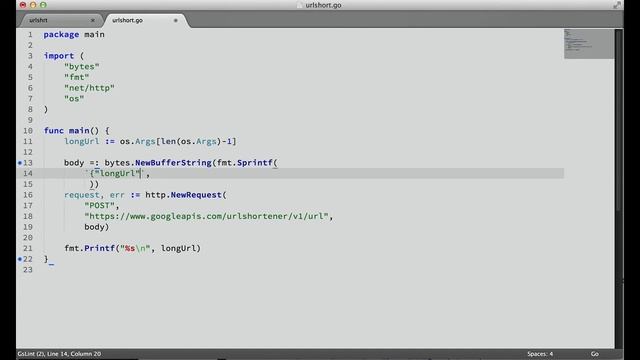Click the fullscreen arrows icon in title bar
The image size is (640, 360).
point(617,5)
